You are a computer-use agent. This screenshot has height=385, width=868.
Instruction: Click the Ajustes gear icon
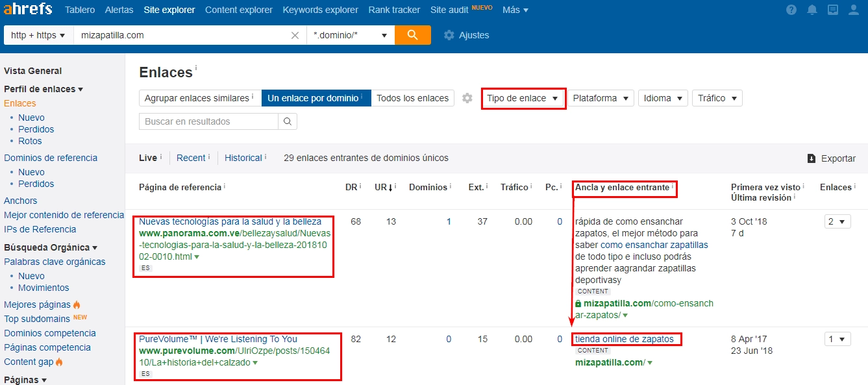pyautogui.click(x=449, y=35)
